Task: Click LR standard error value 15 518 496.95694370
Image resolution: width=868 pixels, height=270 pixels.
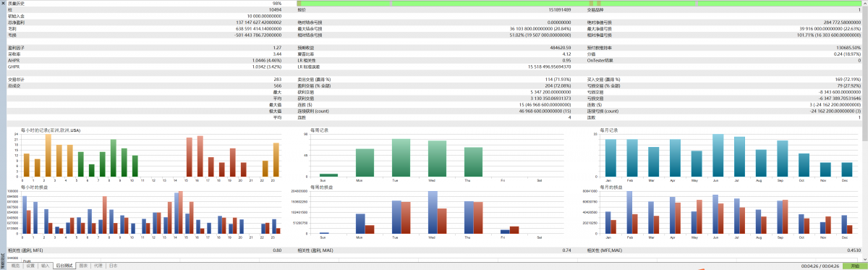Action: coord(550,66)
